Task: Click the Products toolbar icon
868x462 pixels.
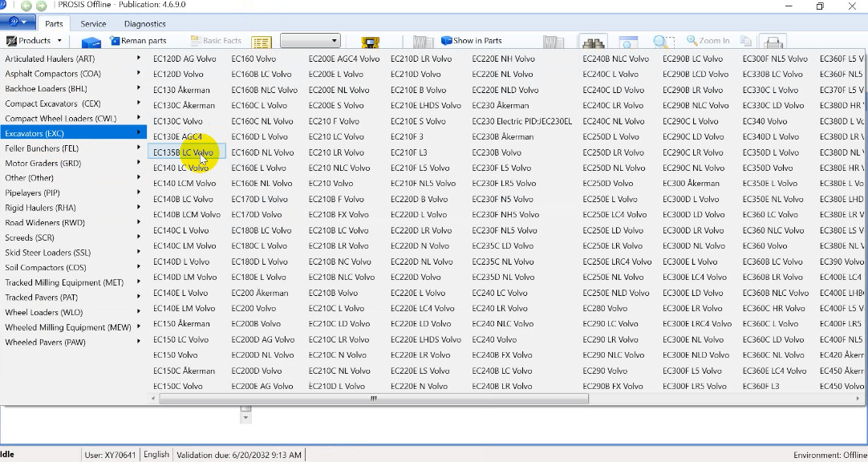Action: click(x=11, y=41)
